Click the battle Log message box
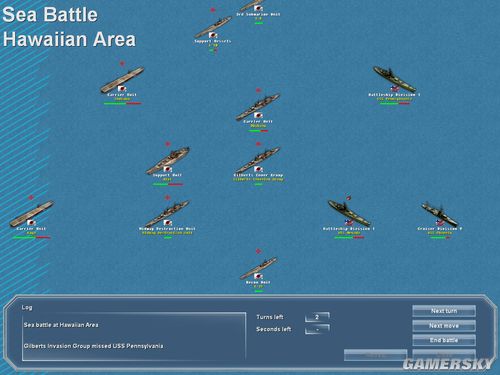Image resolution: width=500 pixels, height=375 pixels. pyautogui.click(x=134, y=337)
